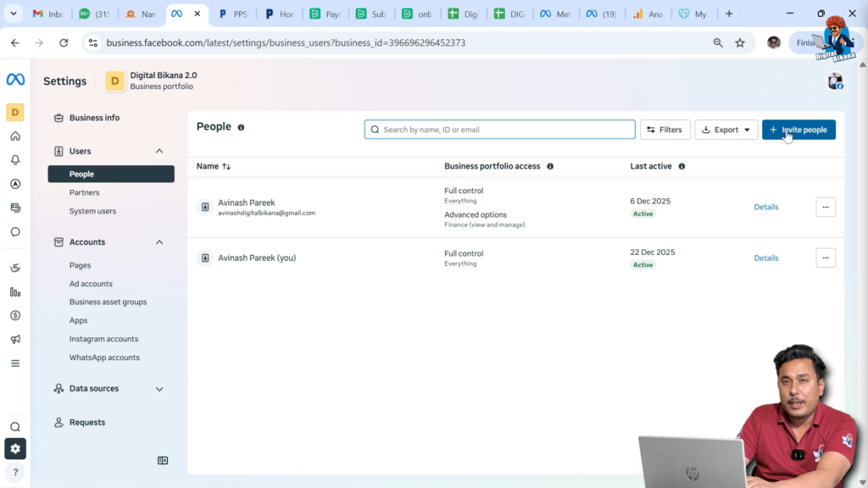Image resolution: width=868 pixels, height=488 pixels.
Task: Open ads via the megaphone icon
Action: pyautogui.click(x=15, y=339)
